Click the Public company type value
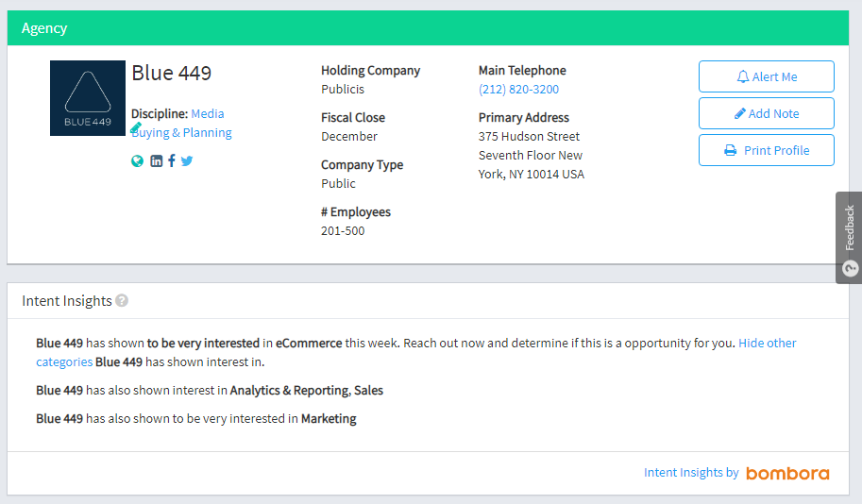862x504 pixels. click(338, 183)
